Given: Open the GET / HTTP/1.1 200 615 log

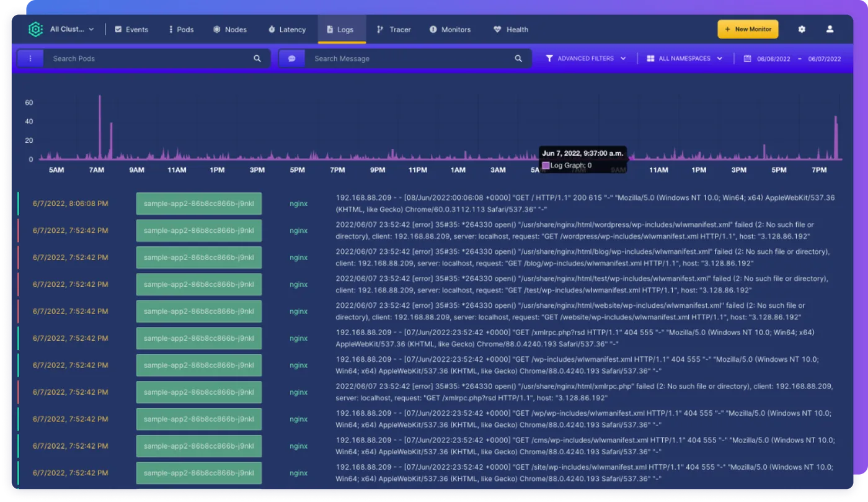Looking at the screenshot, I should click(585, 204).
